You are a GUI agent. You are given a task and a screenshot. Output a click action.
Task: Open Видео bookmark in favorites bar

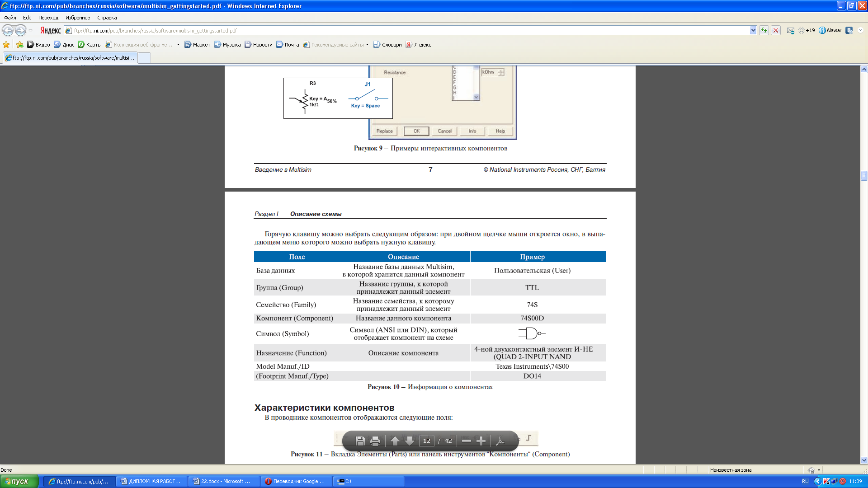(38, 44)
